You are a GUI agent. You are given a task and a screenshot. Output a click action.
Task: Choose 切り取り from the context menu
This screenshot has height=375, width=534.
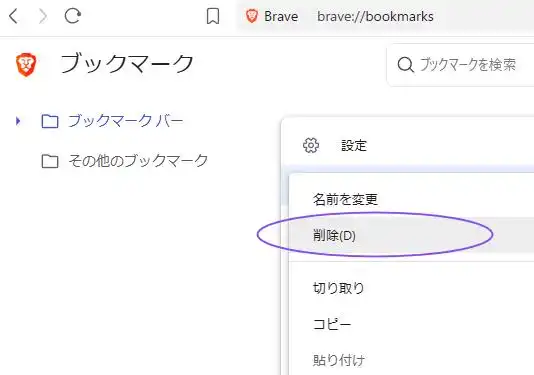(339, 288)
